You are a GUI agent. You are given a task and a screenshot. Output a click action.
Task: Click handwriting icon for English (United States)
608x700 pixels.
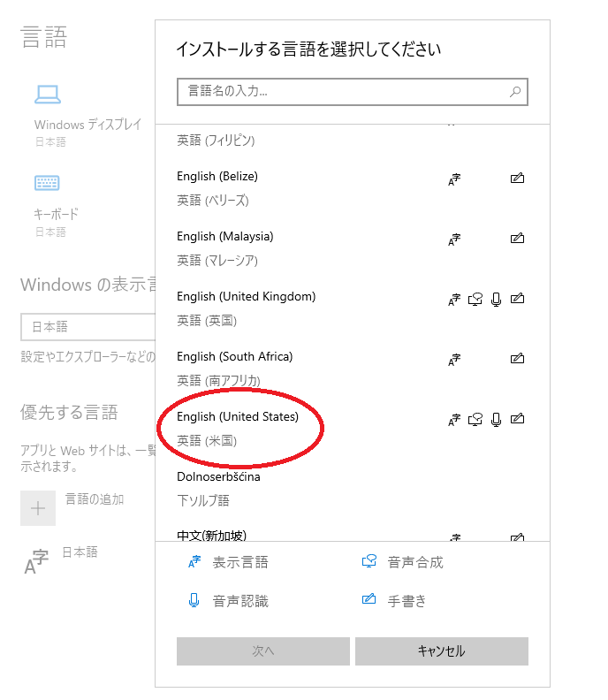point(518,419)
